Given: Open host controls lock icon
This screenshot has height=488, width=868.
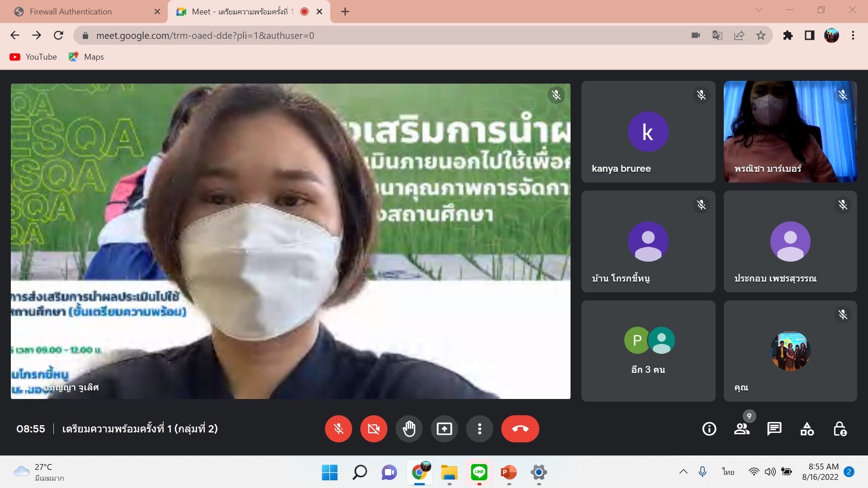Looking at the screenshot, I should click(x=840, y=428).
